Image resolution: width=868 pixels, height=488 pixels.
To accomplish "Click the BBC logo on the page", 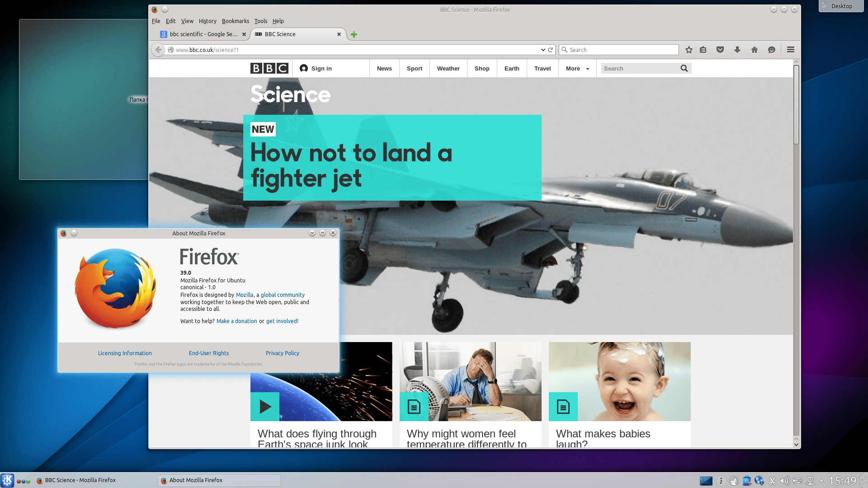I will [x=269, y=68].
